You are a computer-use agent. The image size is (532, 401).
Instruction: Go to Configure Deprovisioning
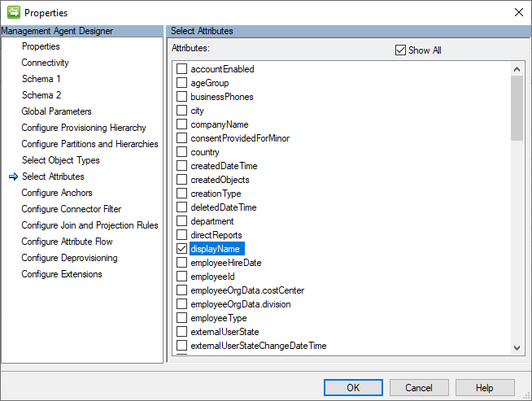tap(70, 258)
